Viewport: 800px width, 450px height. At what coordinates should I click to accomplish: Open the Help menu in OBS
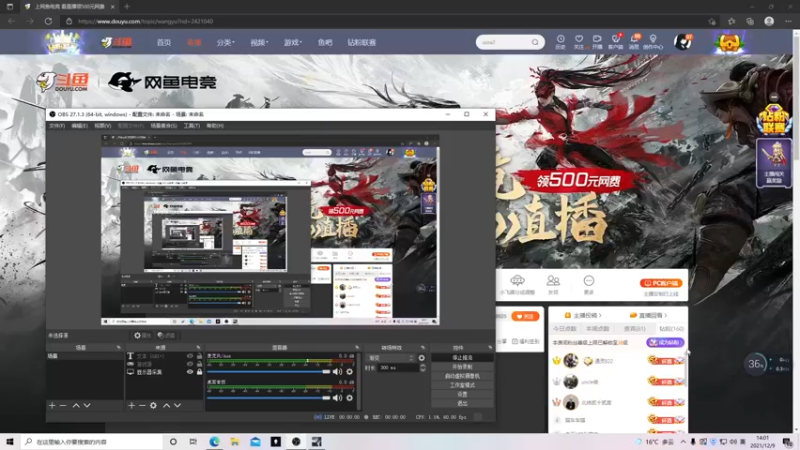pyautogui.click(x=215, y=126)
